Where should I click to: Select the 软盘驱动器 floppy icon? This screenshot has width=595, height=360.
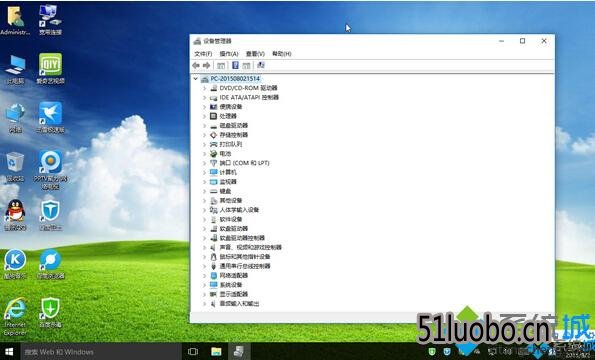214,229
